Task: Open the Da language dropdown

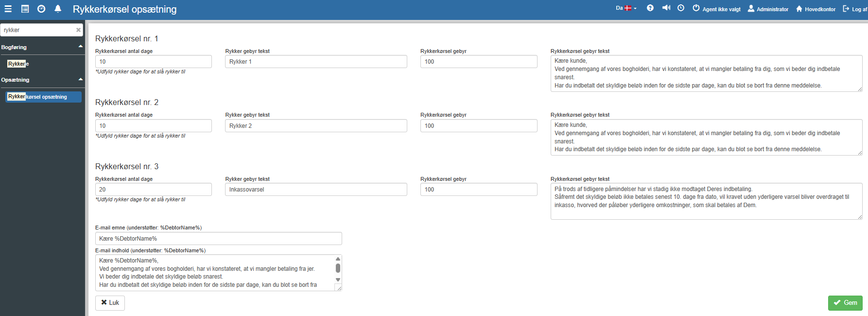Action: click(x=626, y=8)
